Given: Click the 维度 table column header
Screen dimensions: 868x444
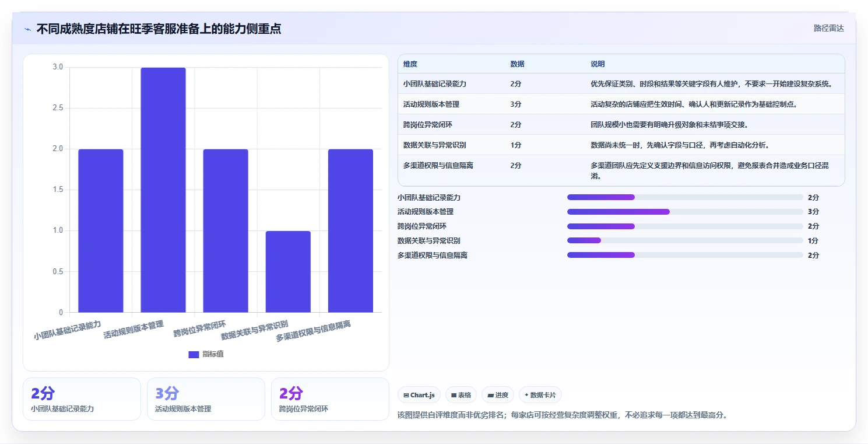Looking at the screenshot, I should (410, 64).
